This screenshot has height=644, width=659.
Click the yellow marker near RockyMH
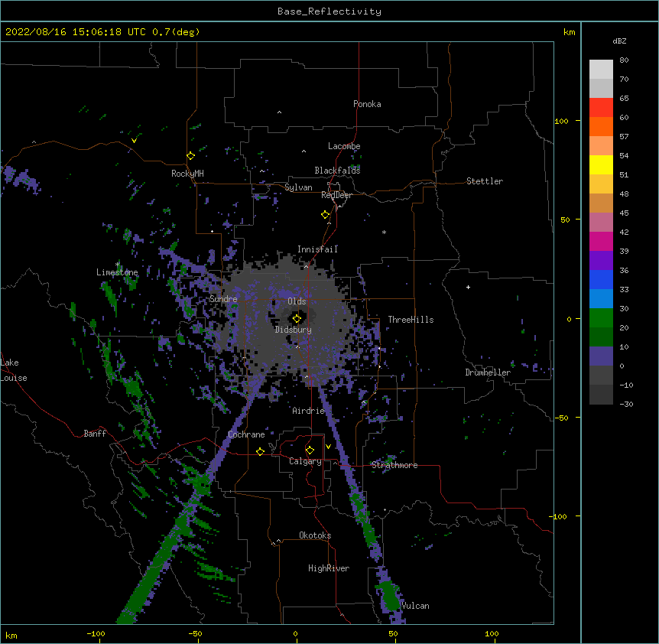(190, 156)
